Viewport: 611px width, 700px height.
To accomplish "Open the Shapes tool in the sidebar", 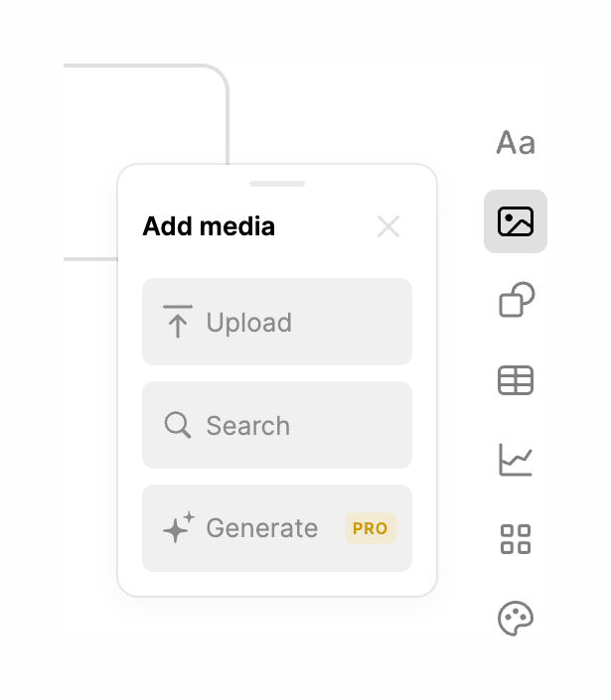I will (x=516, y=300).
